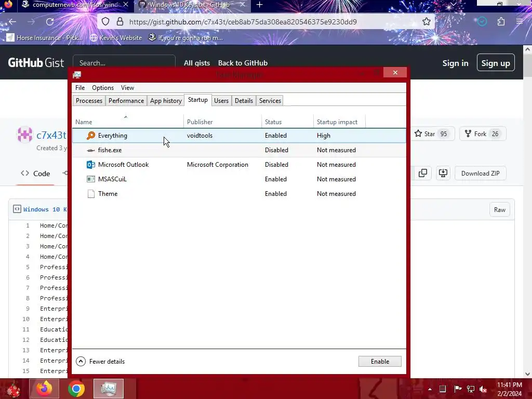The height and width of the screenshot is (399, 532).
Task: Star this gist
Action: tap(431, 134)
